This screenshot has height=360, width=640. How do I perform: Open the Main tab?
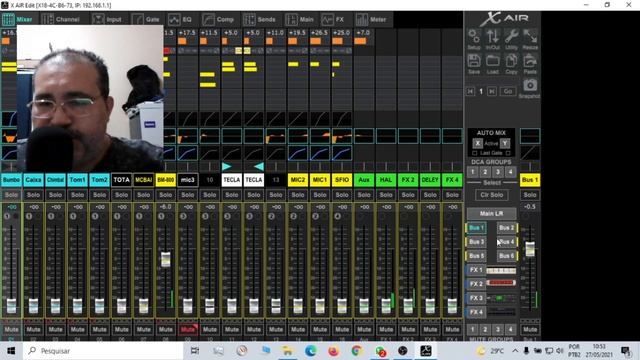tap(300, 19)
